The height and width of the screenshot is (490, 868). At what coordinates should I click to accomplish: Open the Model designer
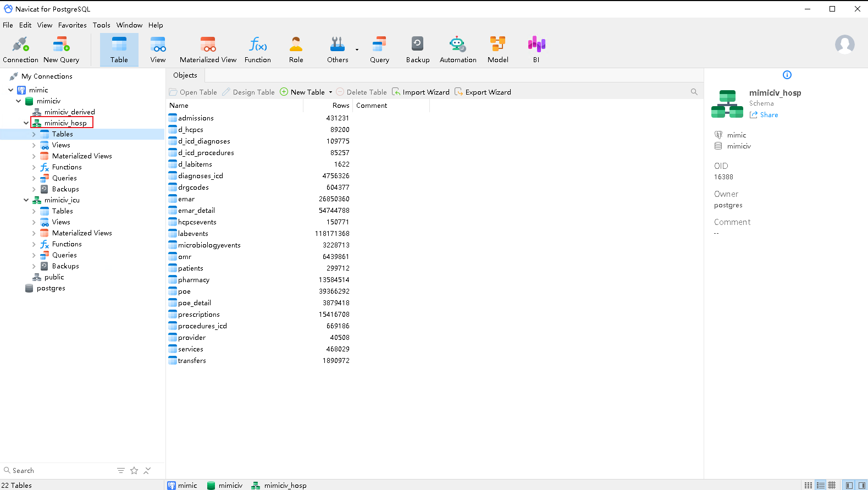(497, 49)
